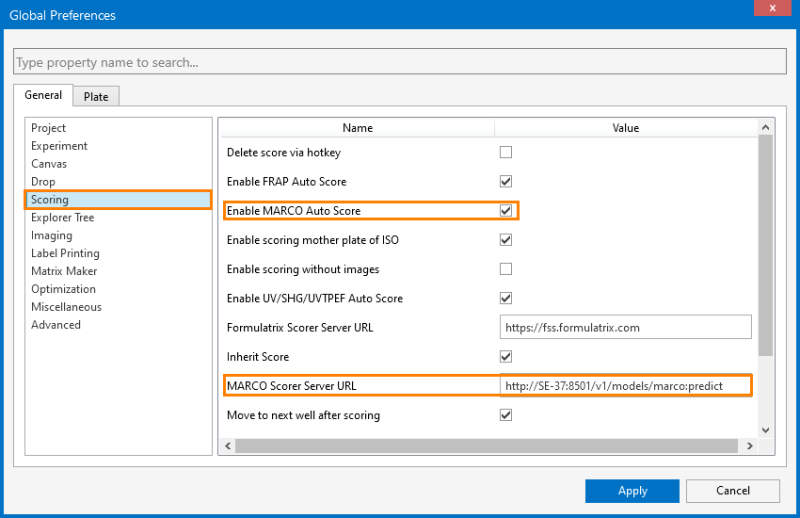This screenshot has width=800, height=518.
Task: Select Project in the category list
Action: [48, 128]
